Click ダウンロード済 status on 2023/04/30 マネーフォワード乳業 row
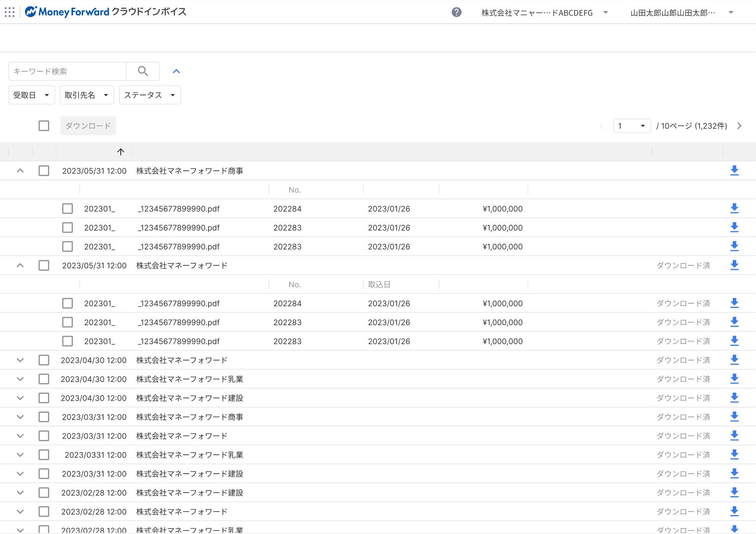This screenshot has height=534, width=756. (683, 379)
